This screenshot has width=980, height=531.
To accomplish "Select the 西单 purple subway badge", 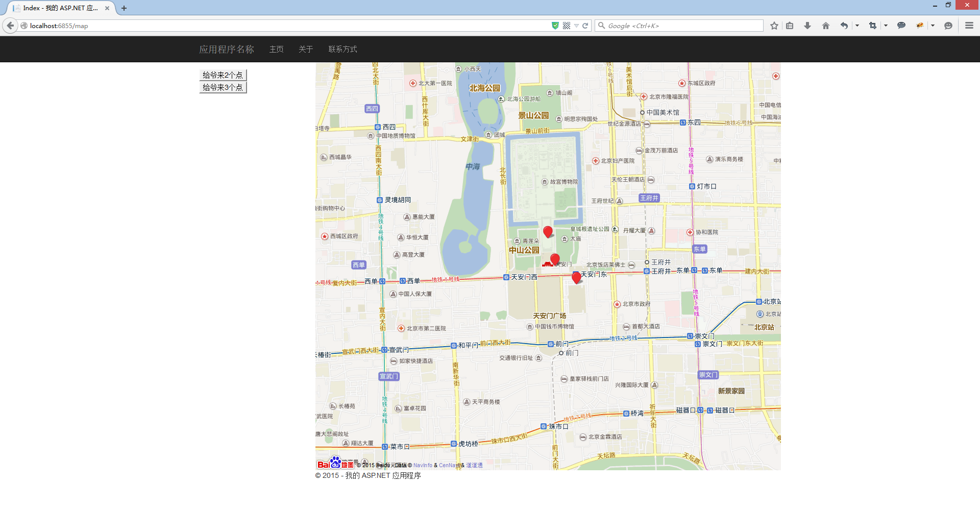I will (x=359, y=265).
